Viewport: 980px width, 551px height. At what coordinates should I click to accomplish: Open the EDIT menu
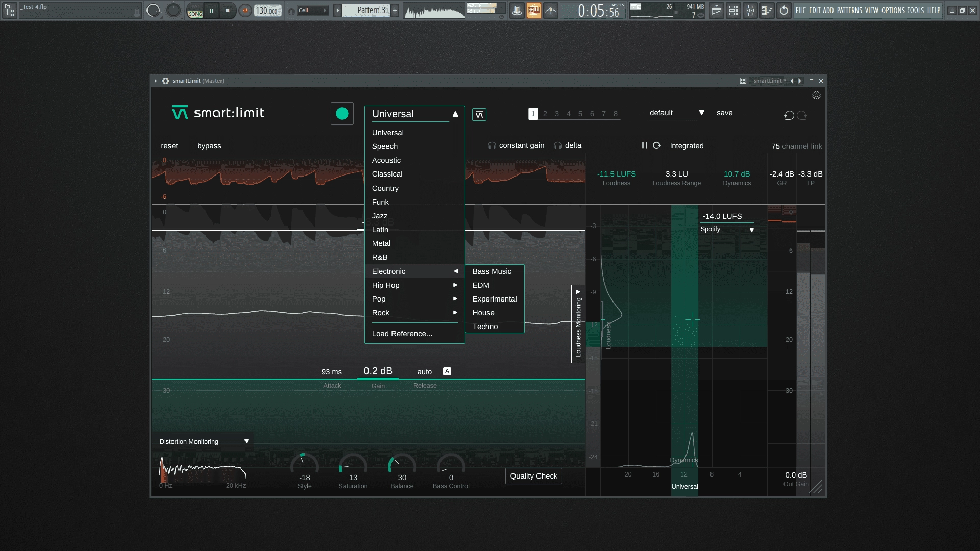[815, 10]
